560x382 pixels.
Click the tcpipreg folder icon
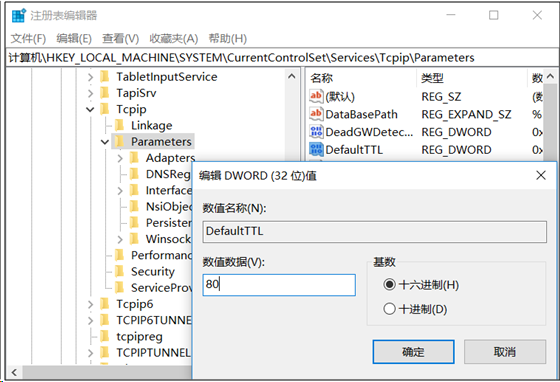[105, 336]
